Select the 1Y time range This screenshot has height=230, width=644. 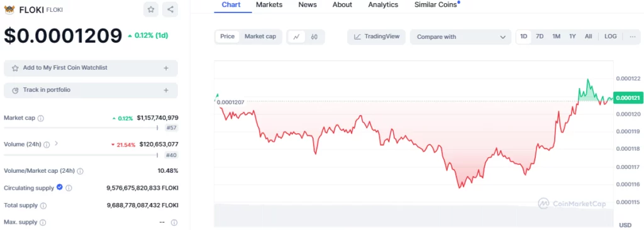[572, 36]
